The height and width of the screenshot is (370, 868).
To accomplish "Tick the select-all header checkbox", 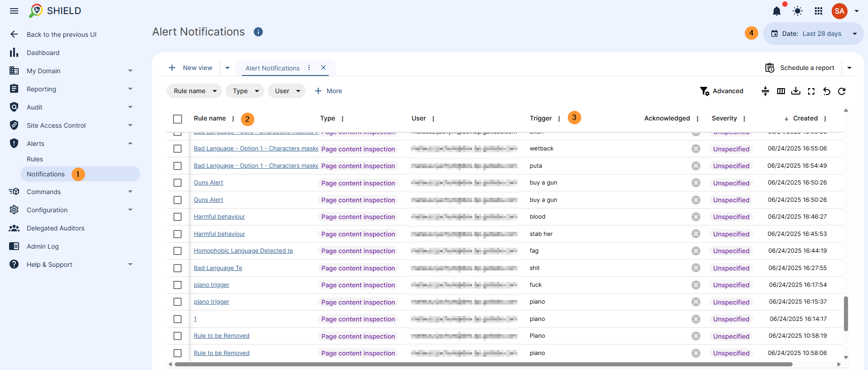I will point(178,119).
